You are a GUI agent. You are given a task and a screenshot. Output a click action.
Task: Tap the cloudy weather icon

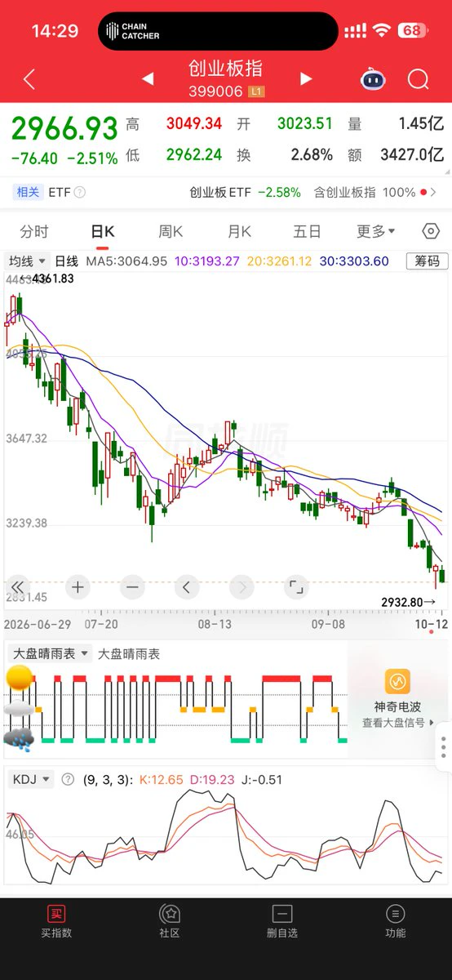point(19,709)
